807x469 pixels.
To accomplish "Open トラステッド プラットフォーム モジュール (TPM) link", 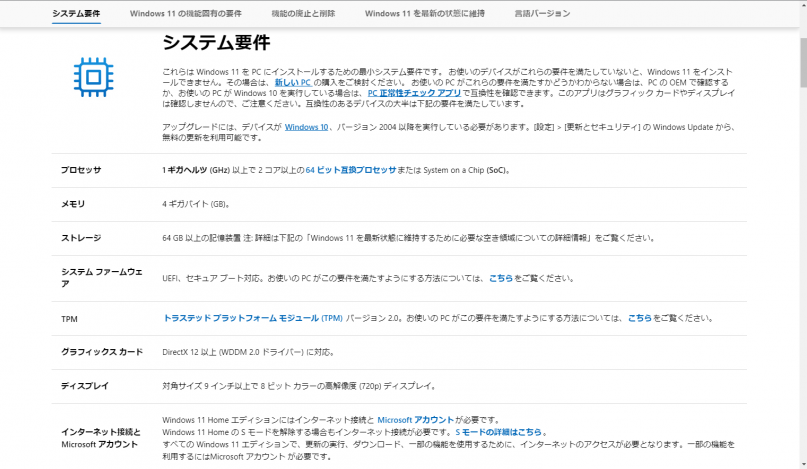I will click(x=253, y=319).
